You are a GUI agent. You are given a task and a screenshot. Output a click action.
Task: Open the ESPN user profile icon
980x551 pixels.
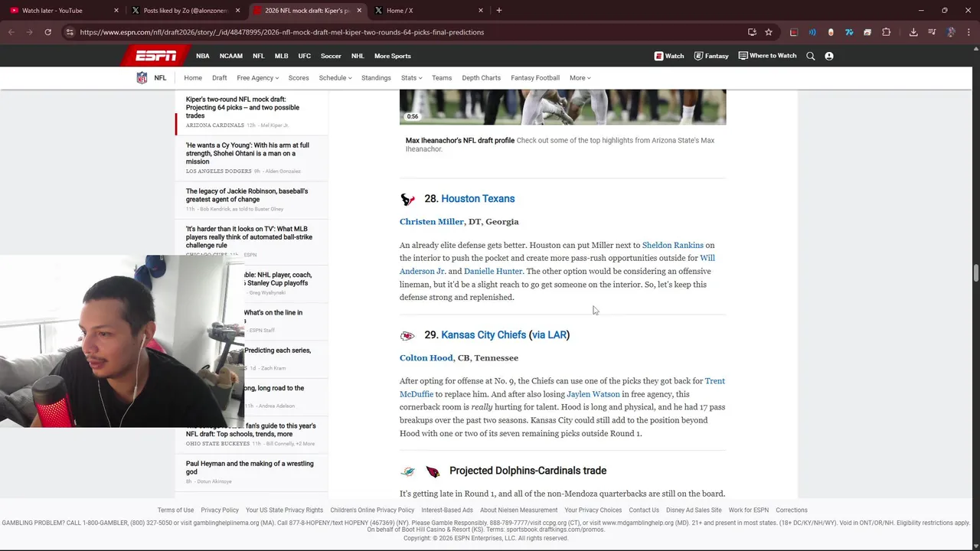tap(829, 56)
